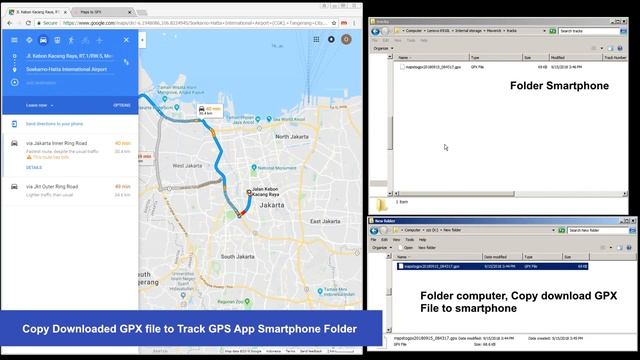Open Organize dropdown in New folder window
This screenshot has width=640, height=360.
click(x=382, y=247)
